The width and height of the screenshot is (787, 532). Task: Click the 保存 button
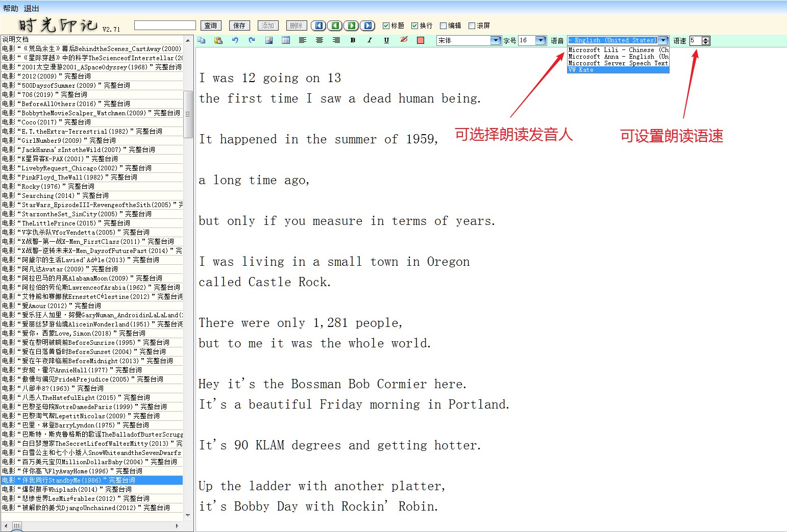coord(239,26)
